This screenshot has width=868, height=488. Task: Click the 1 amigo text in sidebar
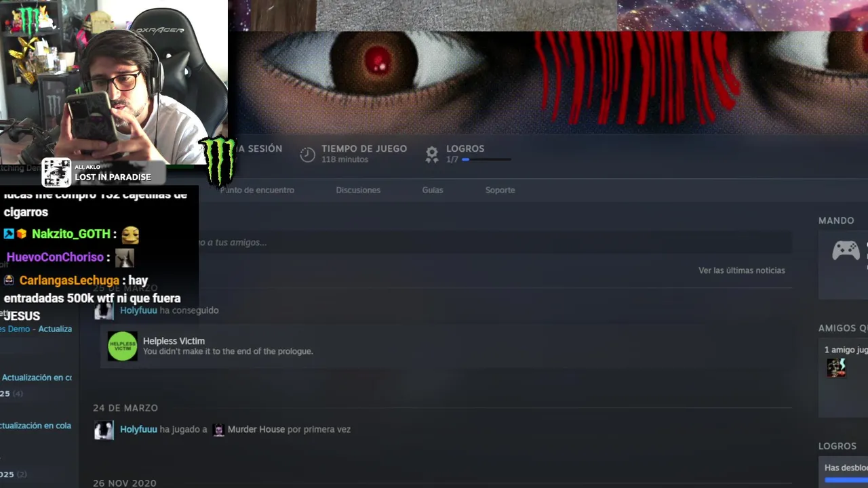[x=846, y=350]
